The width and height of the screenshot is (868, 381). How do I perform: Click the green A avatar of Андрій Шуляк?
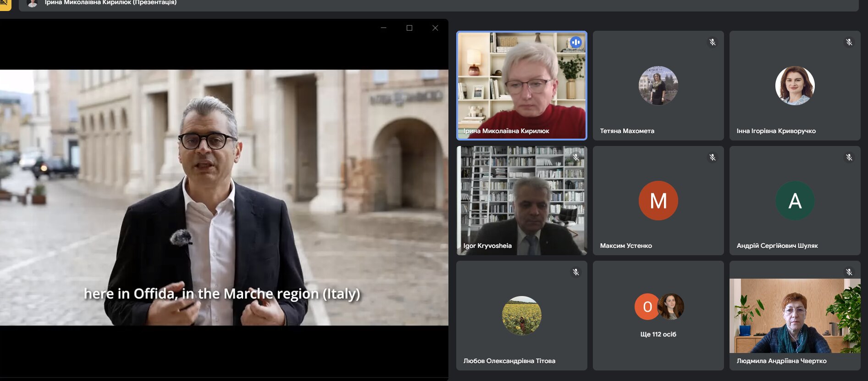795,201
